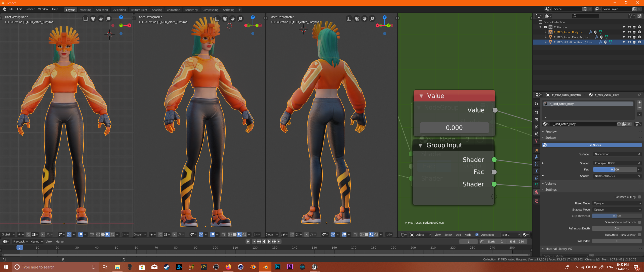Expand the Volume panel

click(550, 184)
